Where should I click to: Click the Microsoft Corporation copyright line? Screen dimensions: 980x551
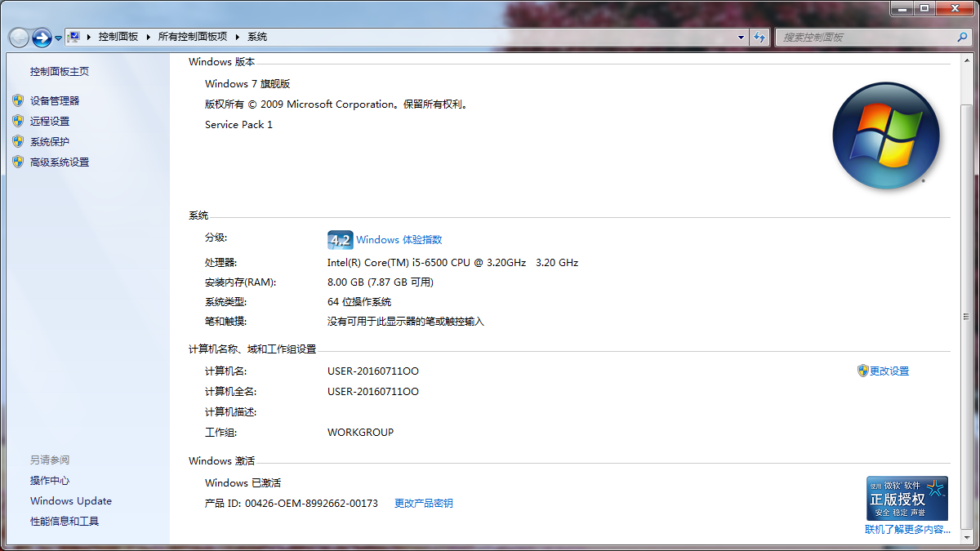click(x=336, y=104)
